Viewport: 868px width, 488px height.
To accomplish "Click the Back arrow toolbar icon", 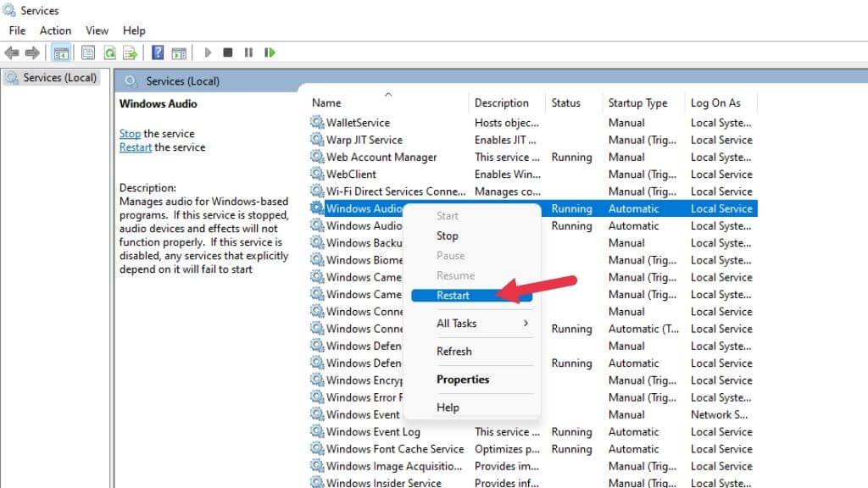I will tap(12, 53).
